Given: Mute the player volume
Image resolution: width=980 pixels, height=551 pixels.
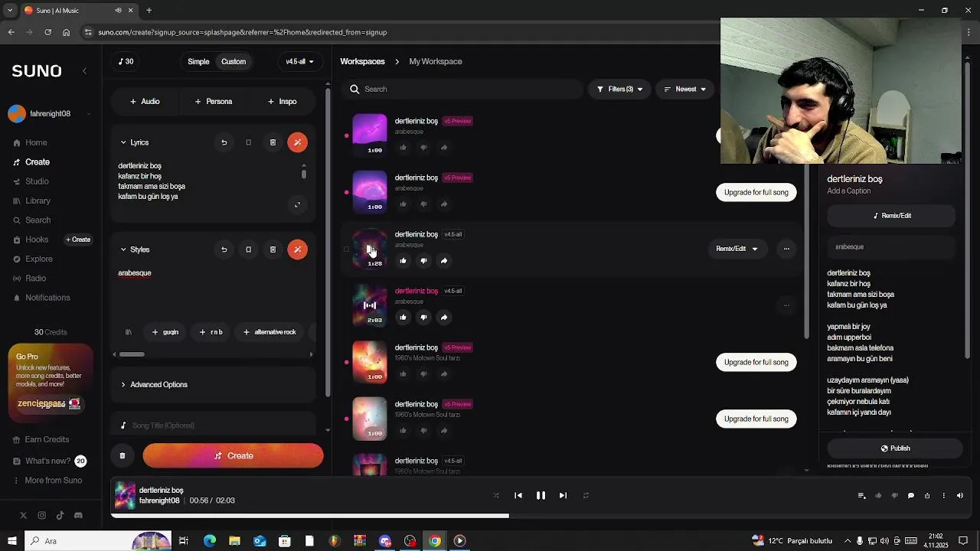Looking at the screenshot, I should coord(960,496).
